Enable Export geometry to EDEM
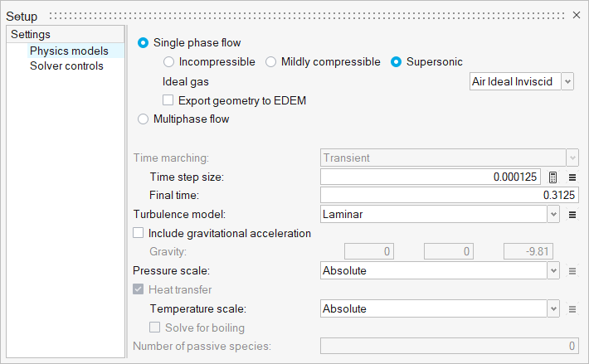Viewport: 589px width, 364px height. 169,100
